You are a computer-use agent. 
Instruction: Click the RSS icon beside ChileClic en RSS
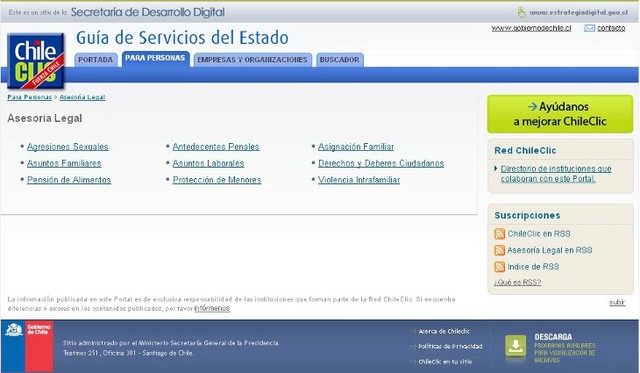499,234
